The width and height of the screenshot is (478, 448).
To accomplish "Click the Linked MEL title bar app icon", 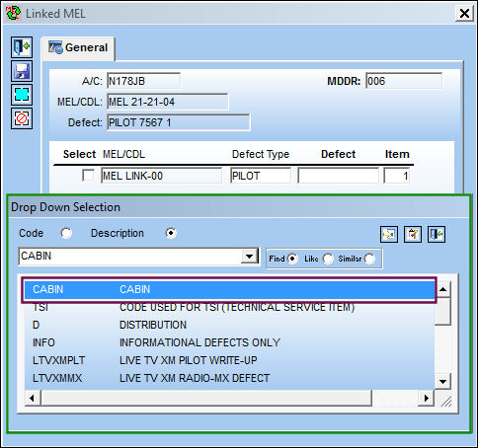I will pyautogui.click(x=13, y=14).
